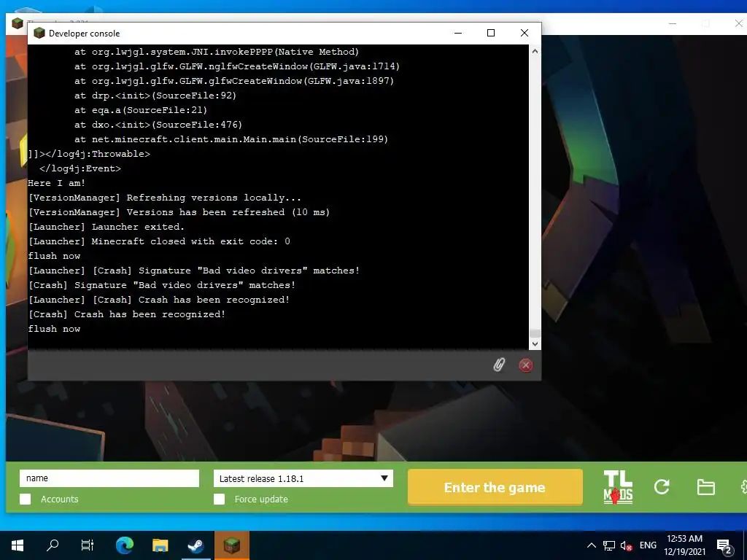Click the muted volume tray icon
The image size is (747, 560).
click(x=626, y=545)
